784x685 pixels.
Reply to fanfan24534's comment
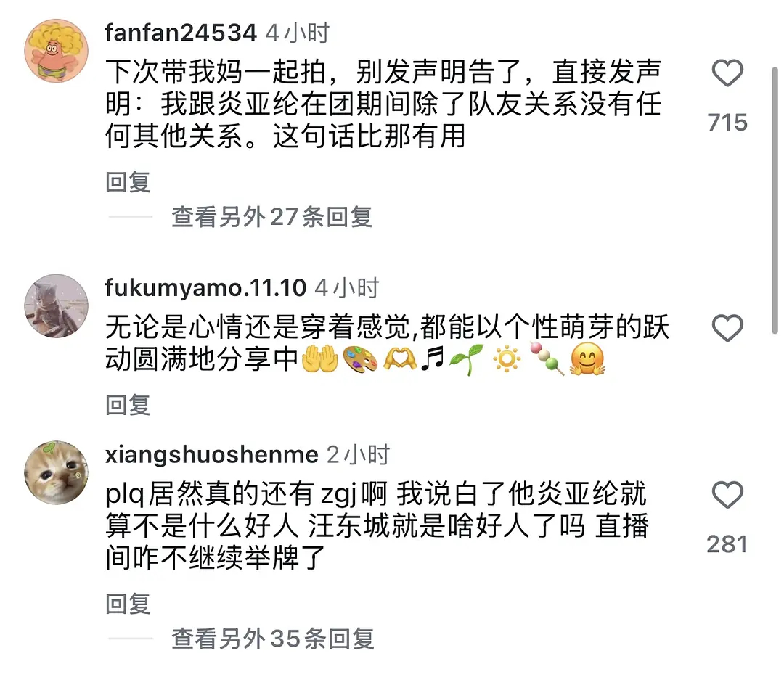[x=128, y=182]
